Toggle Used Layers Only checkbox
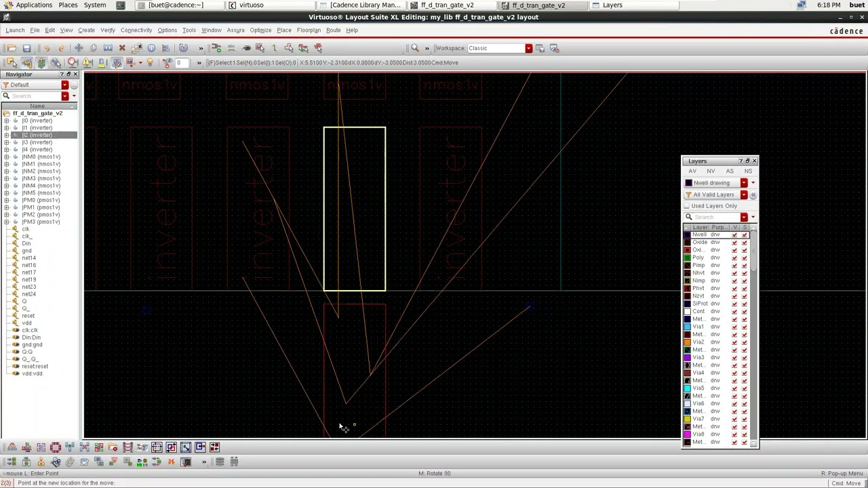Screen dimensions: 868x488 tap(687, 206)
